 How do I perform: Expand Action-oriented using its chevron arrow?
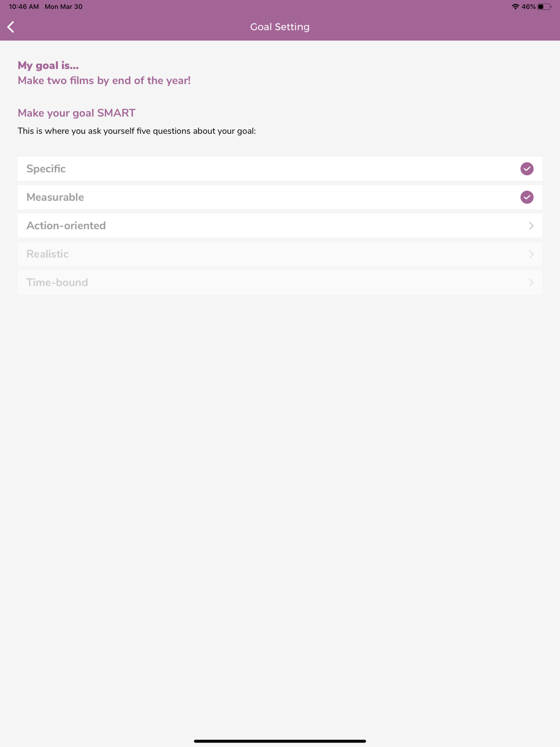[531, 226]
